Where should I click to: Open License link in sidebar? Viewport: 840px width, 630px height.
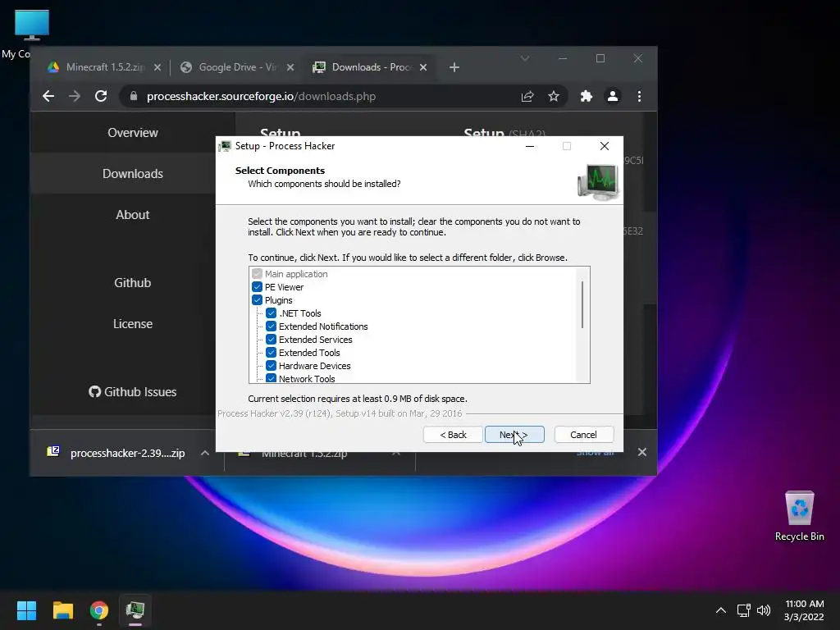click(x=133, y=324)
